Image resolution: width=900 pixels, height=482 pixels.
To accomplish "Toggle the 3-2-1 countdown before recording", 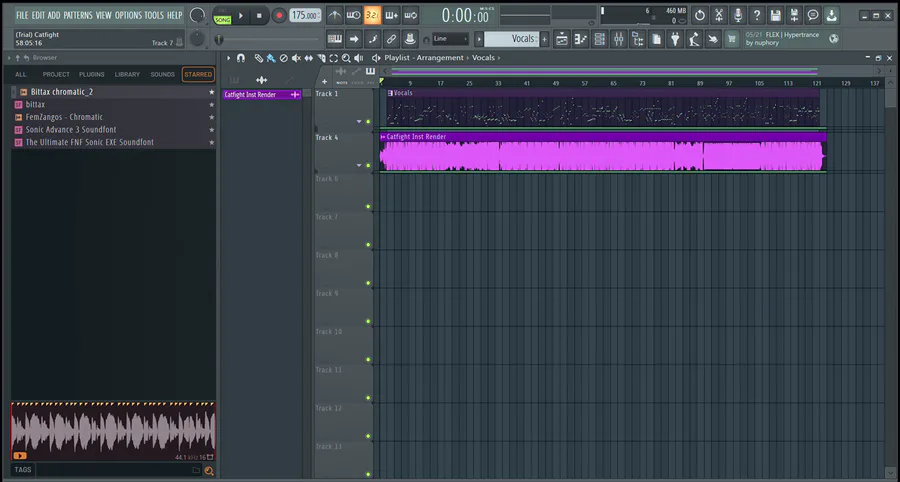I will [373, 15].
